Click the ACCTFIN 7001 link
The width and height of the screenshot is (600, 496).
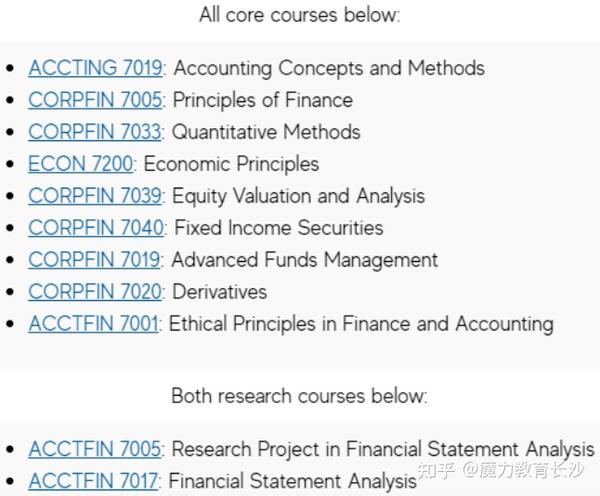[93, 323]
